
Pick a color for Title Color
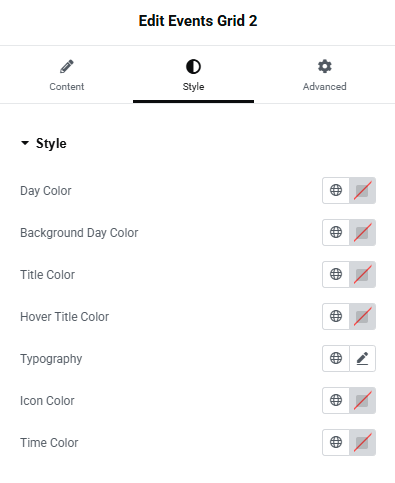(362, 274)
